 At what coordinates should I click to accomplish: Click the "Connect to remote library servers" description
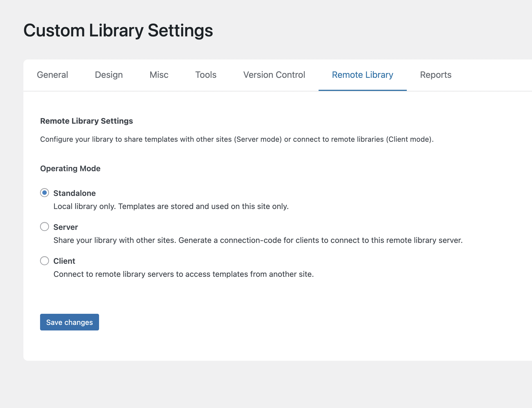click(x=183, y=274)
